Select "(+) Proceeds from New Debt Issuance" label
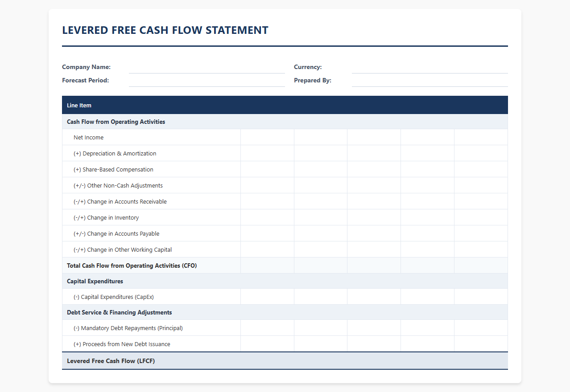570x392 pixels. [x=122, y=344]
